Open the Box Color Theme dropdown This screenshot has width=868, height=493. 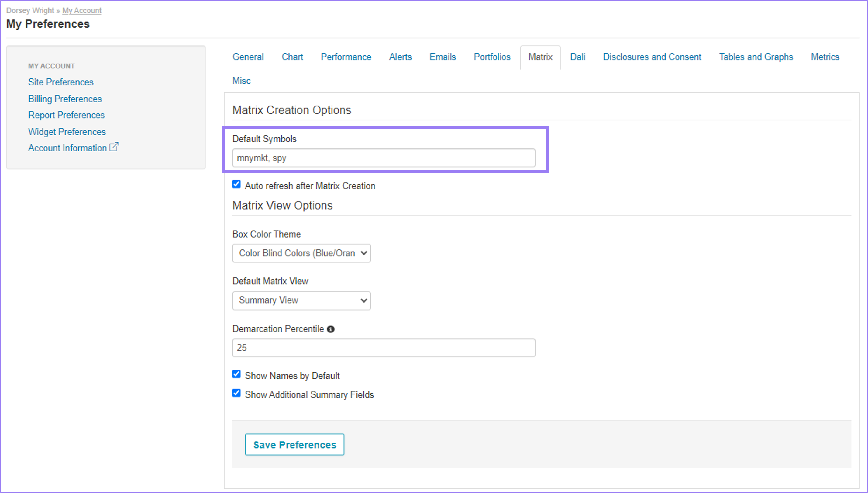tap(301, 253)
